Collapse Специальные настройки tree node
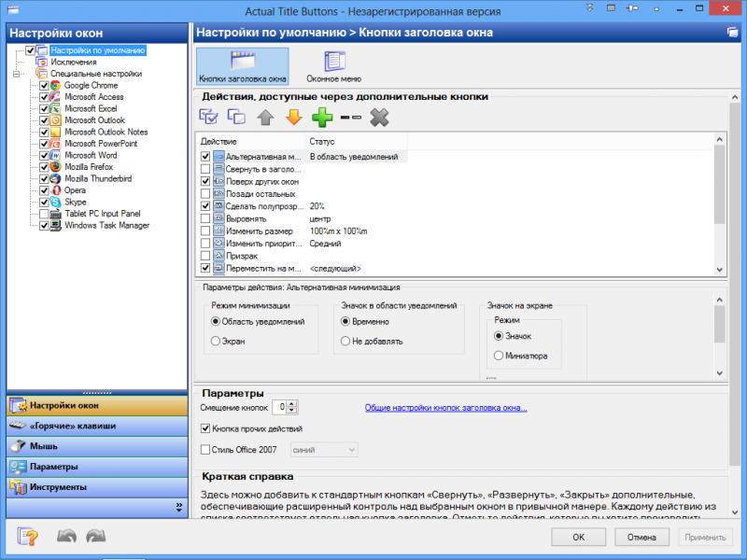Viewport: 747px width, 560px height. point(17,74)
